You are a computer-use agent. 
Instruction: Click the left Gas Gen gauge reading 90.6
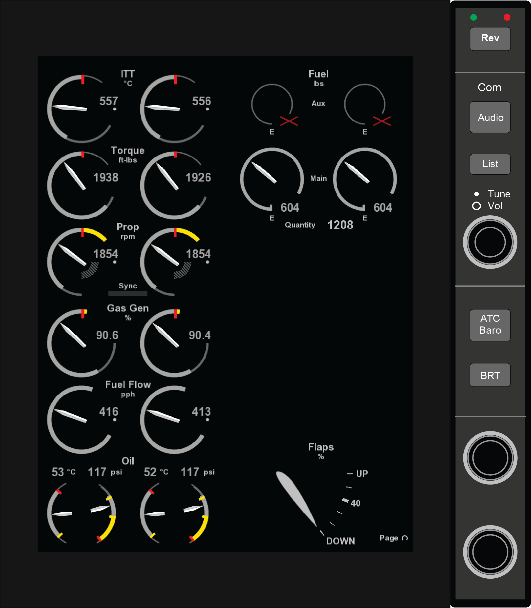tap(82, 343)
